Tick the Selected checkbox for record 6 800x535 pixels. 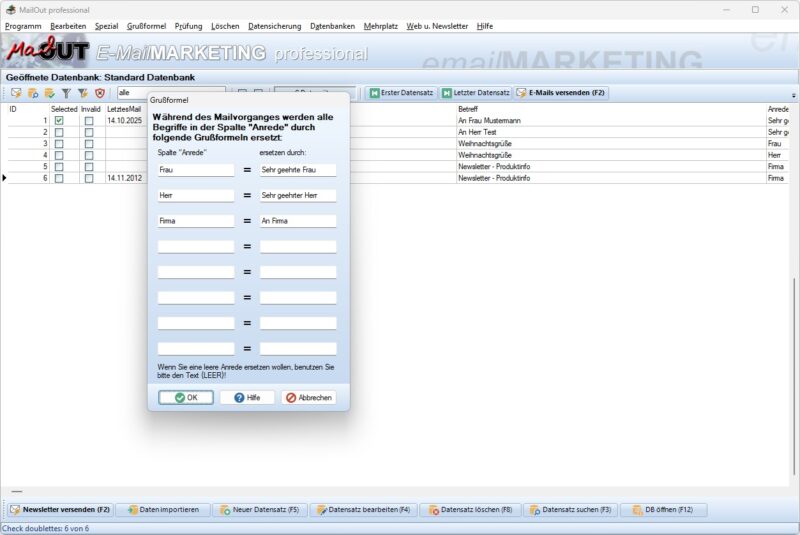click(x=59, y=178)
